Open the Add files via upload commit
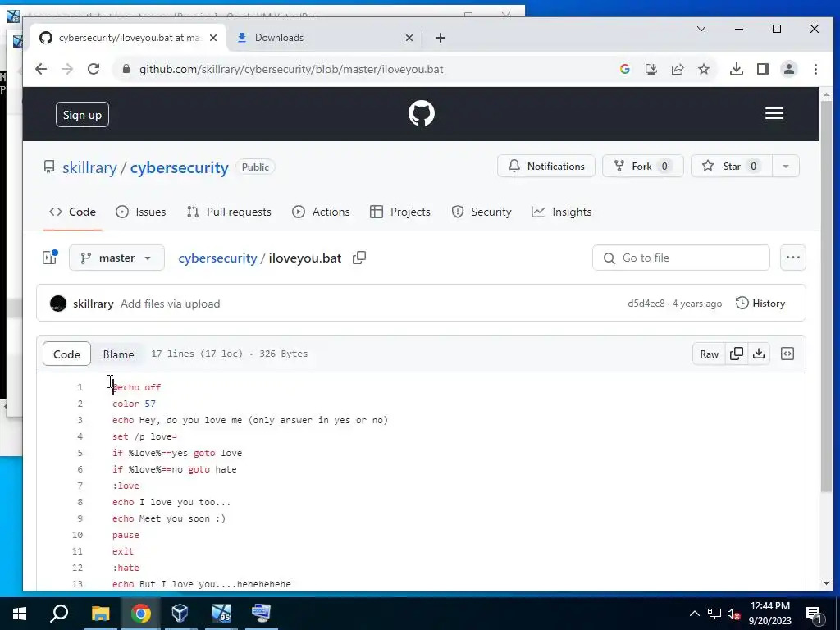This screenshot has height=630, width=840. pos(171,304)
